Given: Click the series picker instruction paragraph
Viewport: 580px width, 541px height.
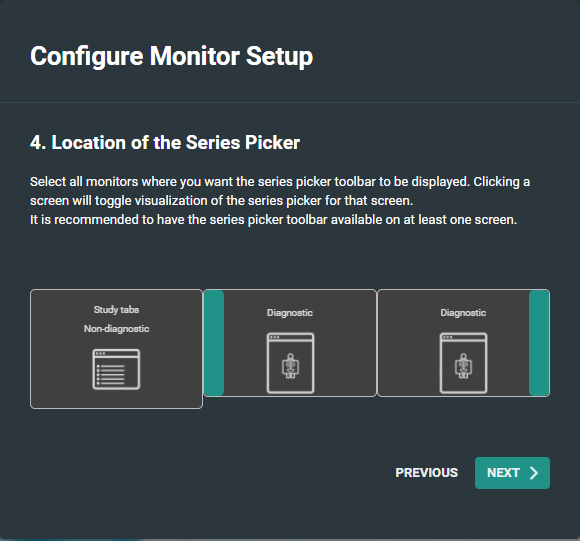Looking at the screenshot, I should click(x=280, y=191).
